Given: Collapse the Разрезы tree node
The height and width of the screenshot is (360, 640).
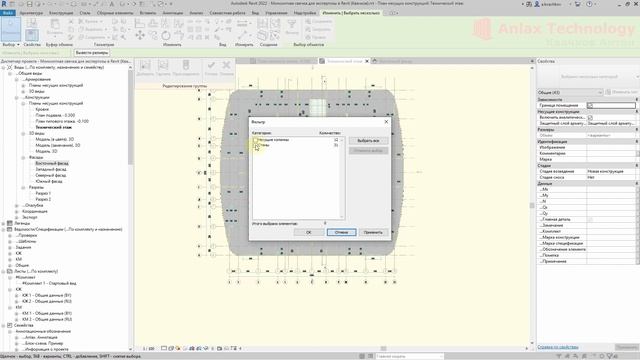Looking at the screenshot, I should [23, 187].
